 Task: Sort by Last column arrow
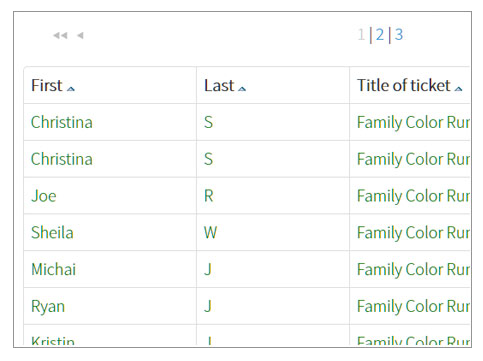(x=242, y=89)
